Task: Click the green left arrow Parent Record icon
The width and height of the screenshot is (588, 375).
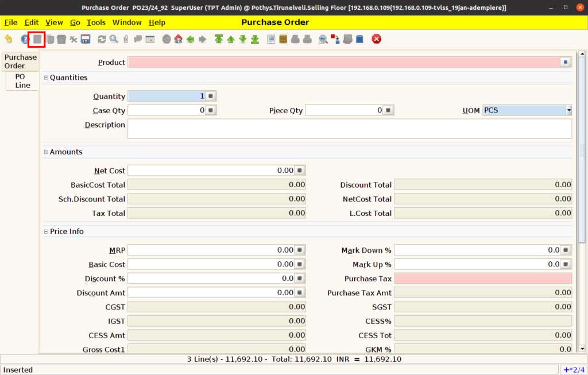Action: coord(191,39)
